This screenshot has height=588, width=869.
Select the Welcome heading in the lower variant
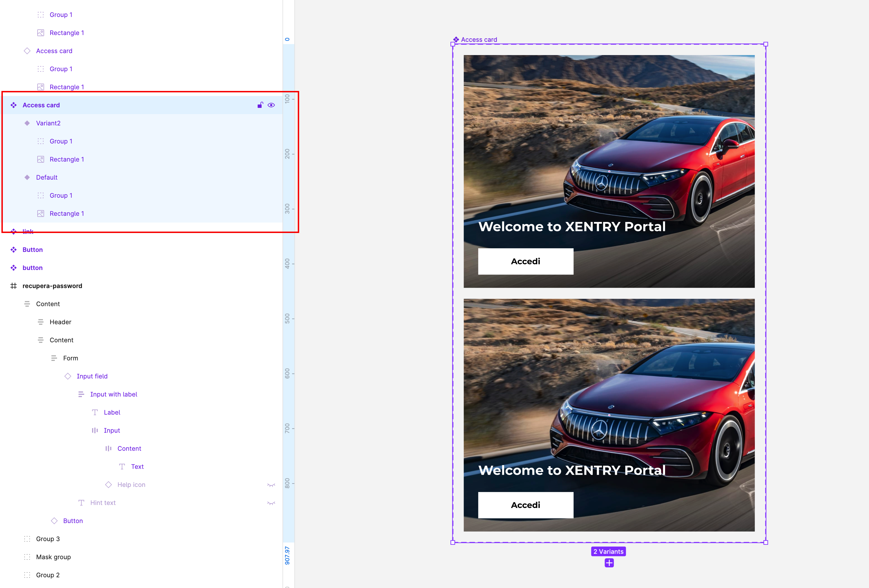572,470
